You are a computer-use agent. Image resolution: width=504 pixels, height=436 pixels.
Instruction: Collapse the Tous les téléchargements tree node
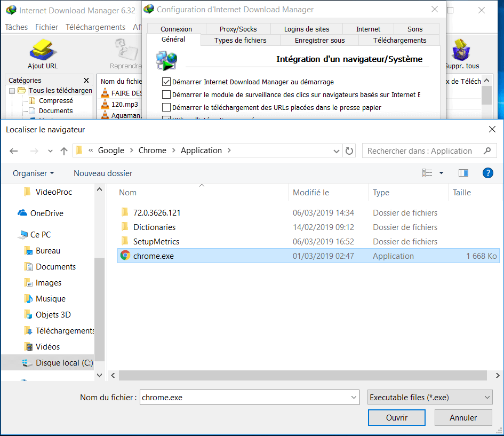coord(12,91)
